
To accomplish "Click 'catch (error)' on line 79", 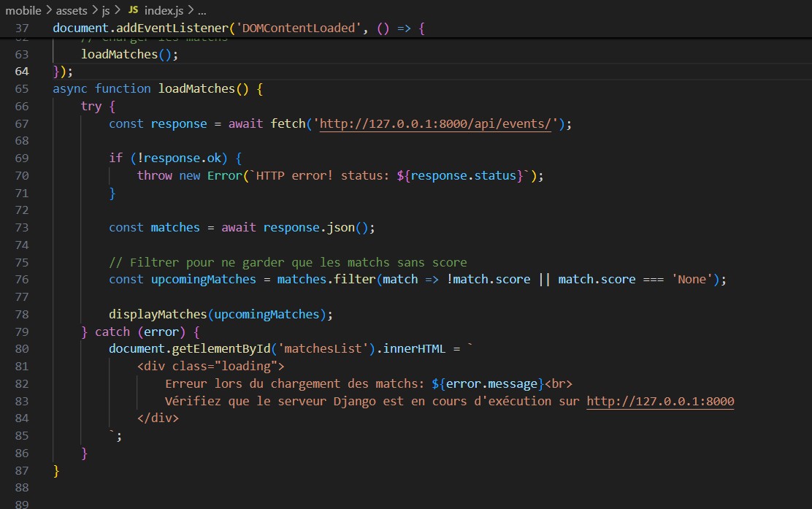I will coord(139,332).
